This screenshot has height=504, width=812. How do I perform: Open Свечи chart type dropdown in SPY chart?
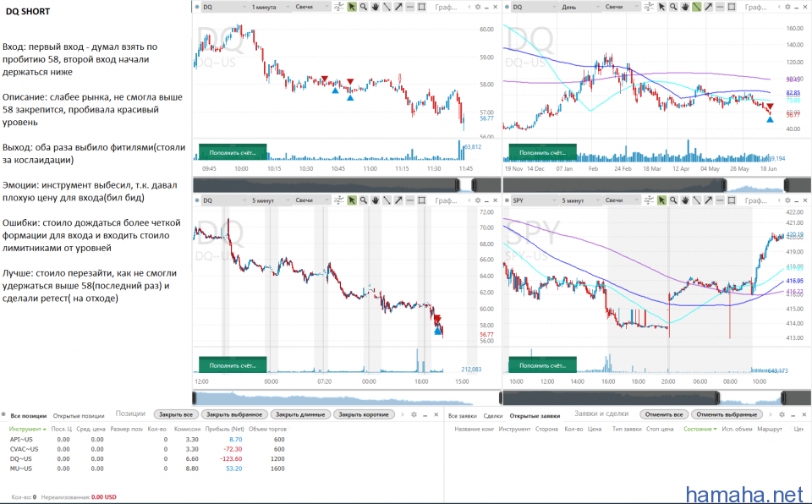622,200
